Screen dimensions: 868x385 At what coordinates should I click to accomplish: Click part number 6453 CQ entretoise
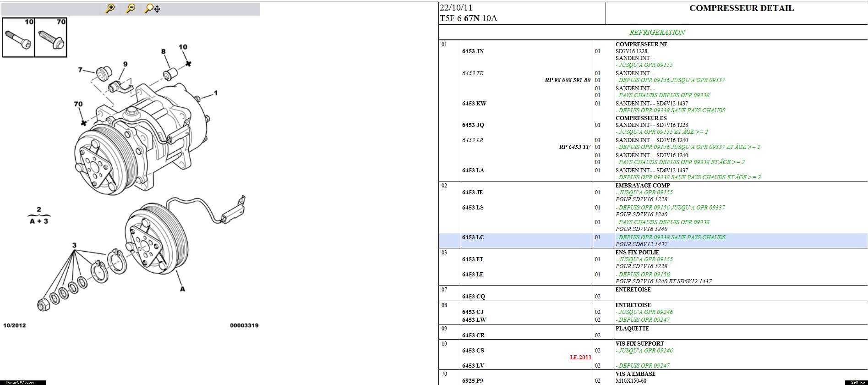point(473,297)
